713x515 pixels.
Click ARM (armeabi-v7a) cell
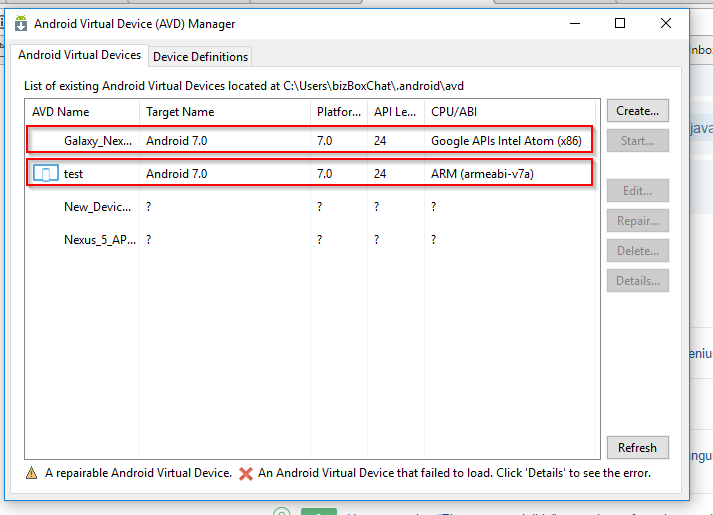(x=482, y=174)
